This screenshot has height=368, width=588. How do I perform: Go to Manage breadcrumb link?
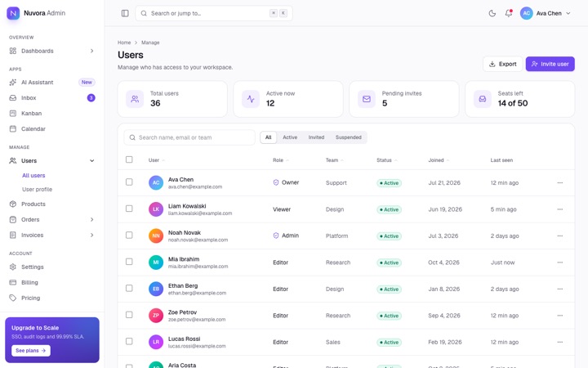150,43
